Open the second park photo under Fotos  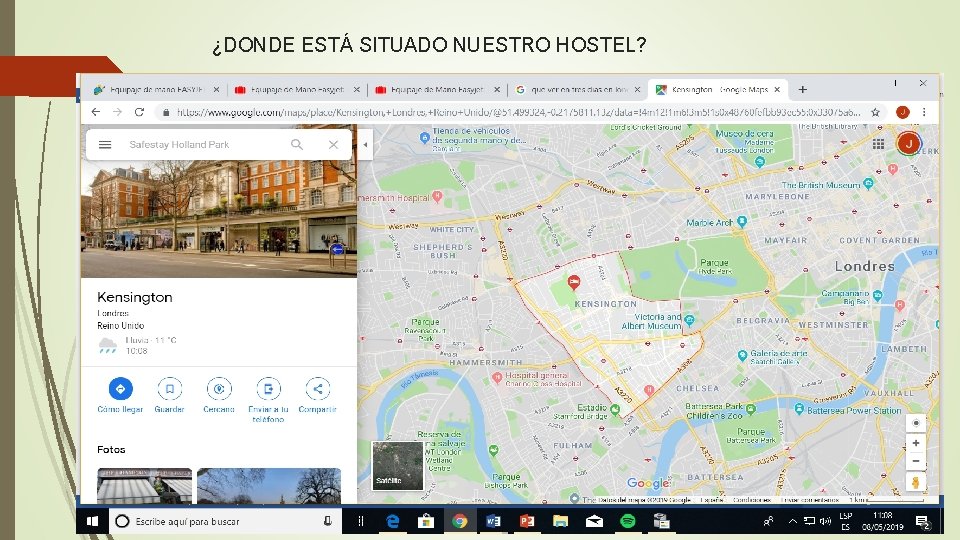(x=269, y=486)
